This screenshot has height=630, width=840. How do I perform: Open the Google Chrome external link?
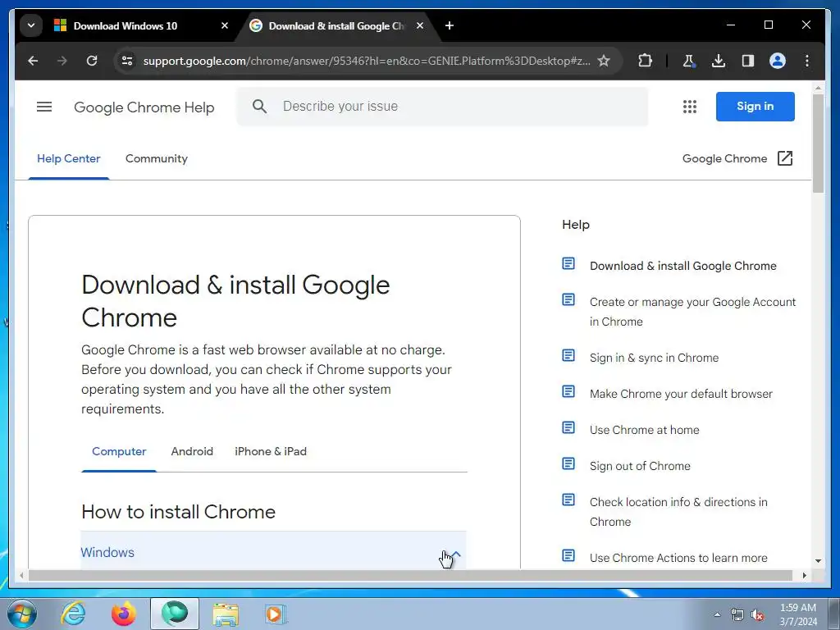click(x=737, y=158)
